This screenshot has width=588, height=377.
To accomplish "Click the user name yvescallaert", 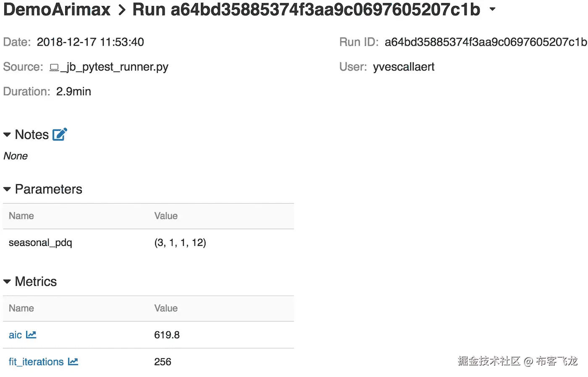I will coord(404,67).
